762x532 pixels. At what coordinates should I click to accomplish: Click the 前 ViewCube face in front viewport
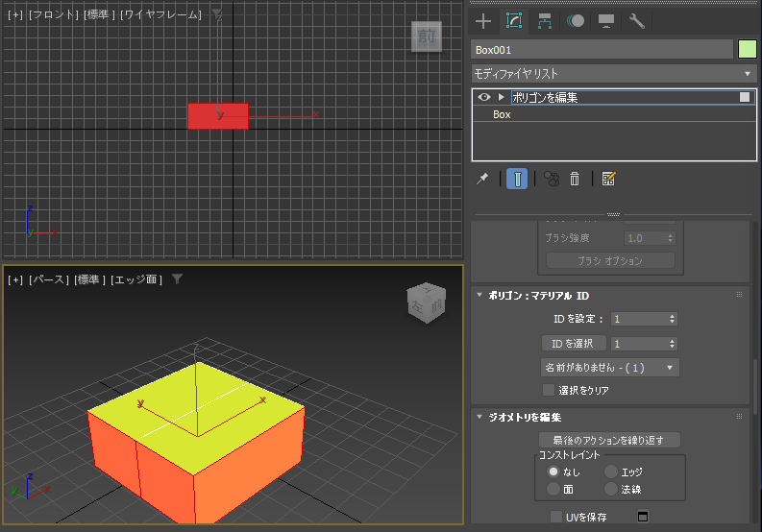(427, 36)
